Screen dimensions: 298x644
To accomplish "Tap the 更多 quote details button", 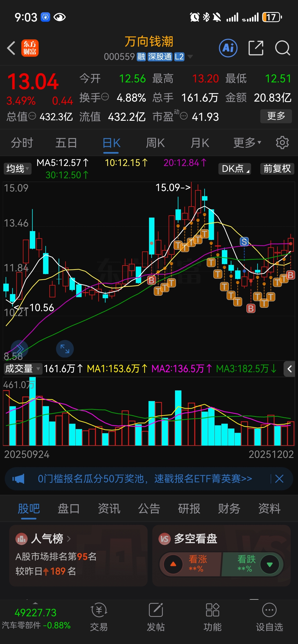I will pos(276,116).
